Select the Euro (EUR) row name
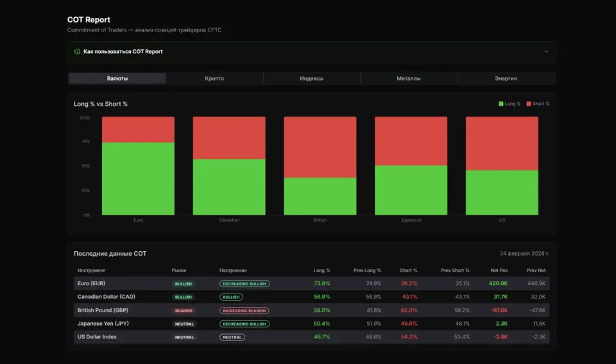 click(x=91, y=283)
